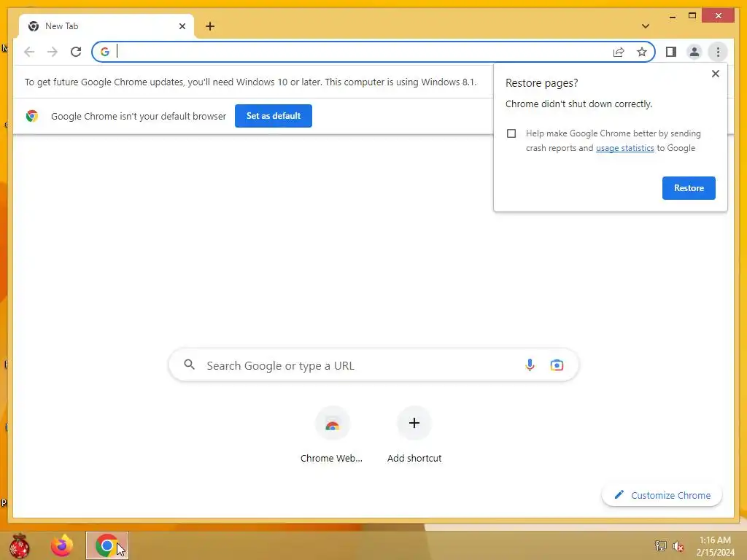Dismiss the Restore pages popup

[715, 74]
